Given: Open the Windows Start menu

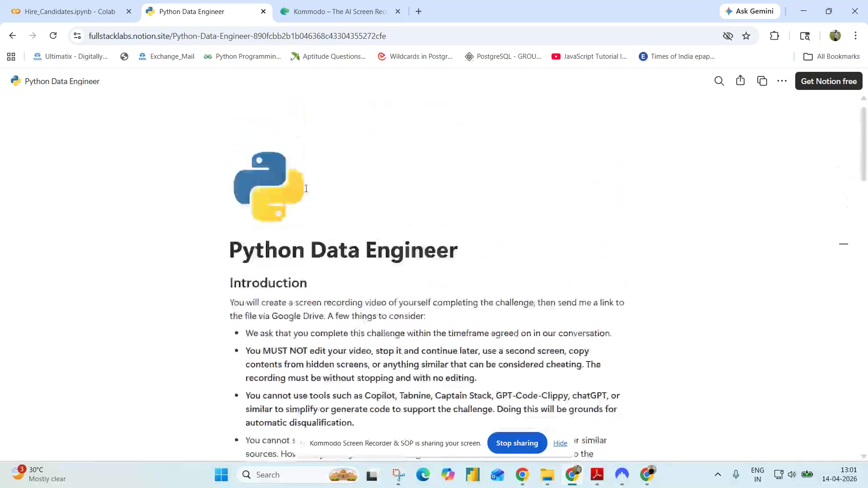Looking at the screenshot, I should point(221,475).
